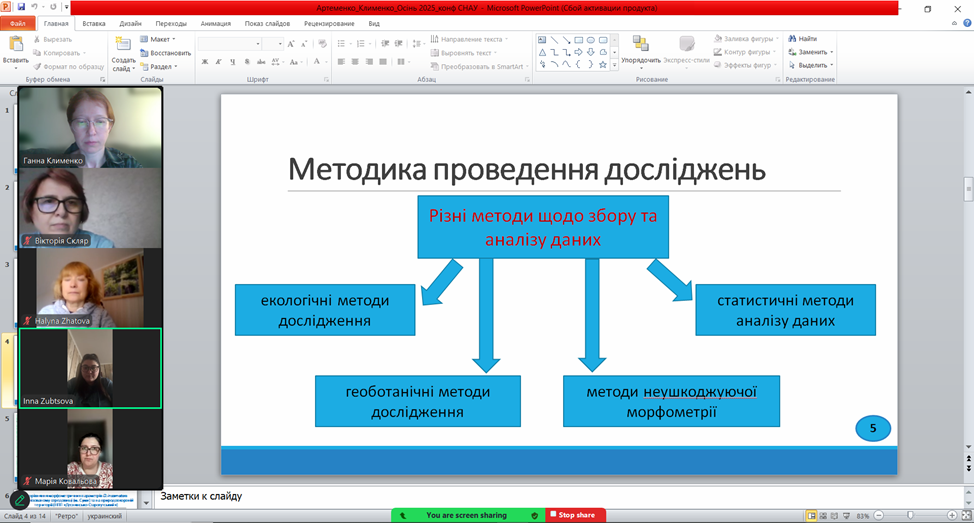Open the Файл menu tab
The image size is (974, 523).
tap(17, 23)
